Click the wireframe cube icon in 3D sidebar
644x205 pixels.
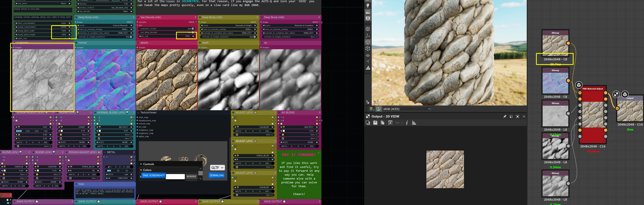tap(367, 49)
